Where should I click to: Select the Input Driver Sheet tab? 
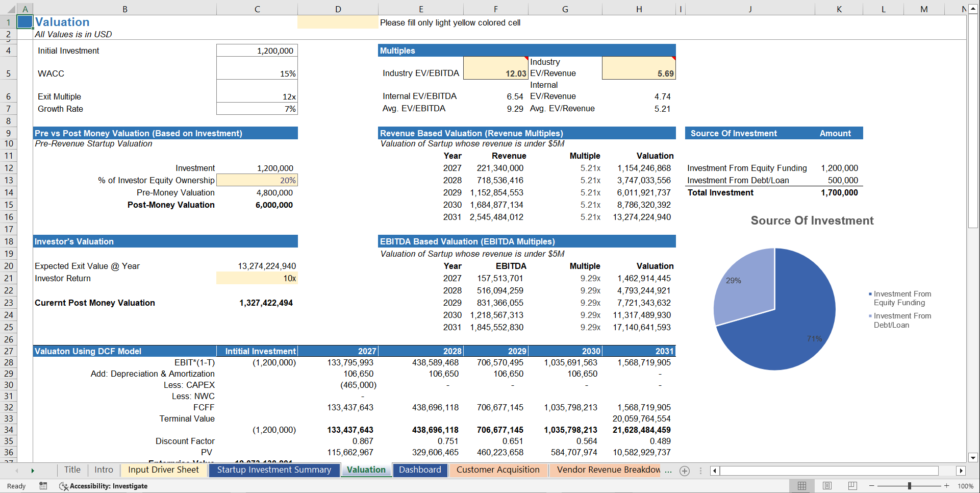(163, 470)
